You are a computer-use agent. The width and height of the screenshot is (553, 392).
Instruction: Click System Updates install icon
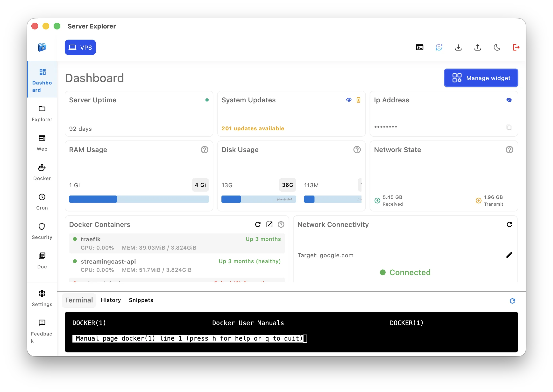click(x=359, y=100)
